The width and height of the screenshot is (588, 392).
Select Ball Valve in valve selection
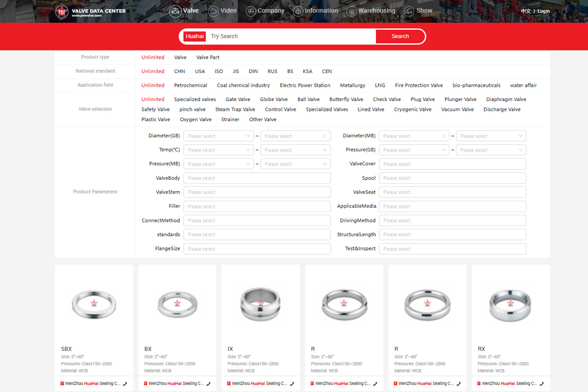(x=308, y=99)
